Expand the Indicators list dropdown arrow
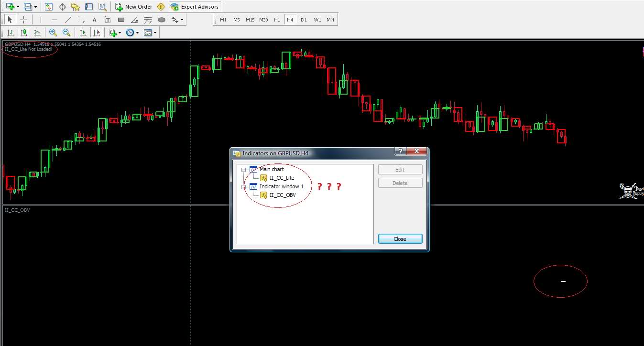The width and height of the screenshot is (644, 346). [x=120, y=32]
